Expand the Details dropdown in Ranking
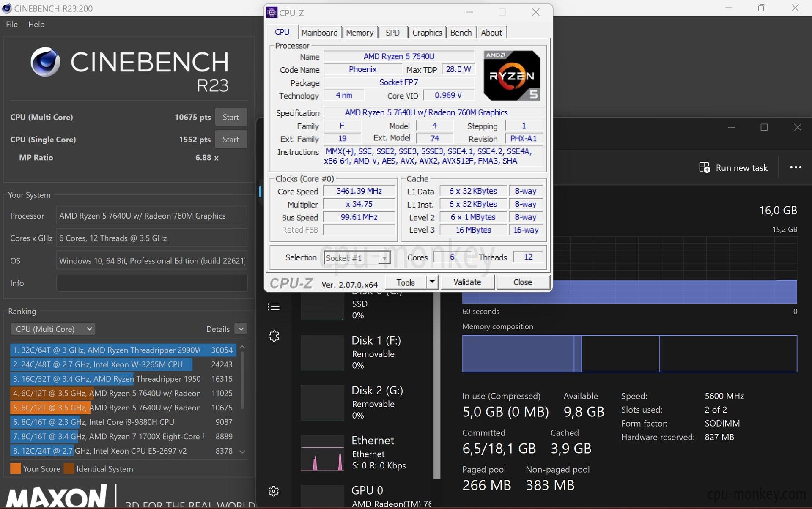Screen dimensions: 812x509 (241, 329)
